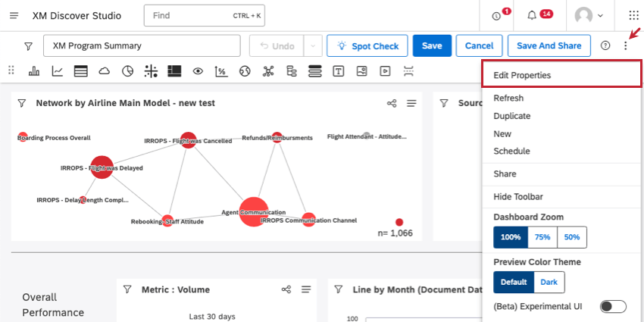Open the hamburger navigation menu
This screenshot has height=322, width=644.
pyautogui.click(x=14, y=16)
